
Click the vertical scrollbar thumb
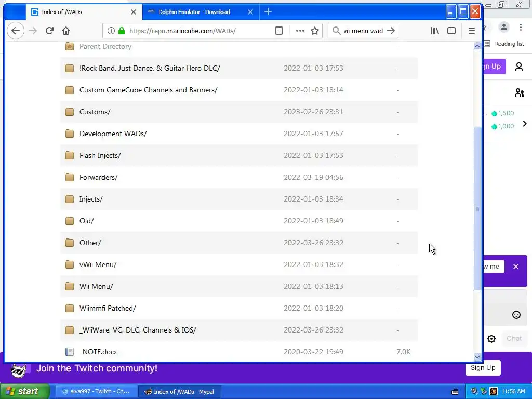477,209
